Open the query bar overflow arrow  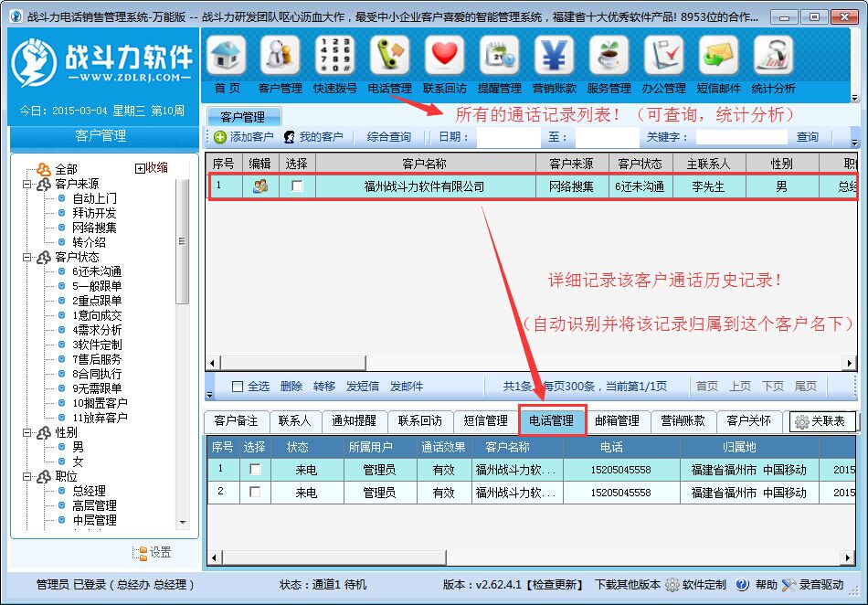tap(854, 143)
